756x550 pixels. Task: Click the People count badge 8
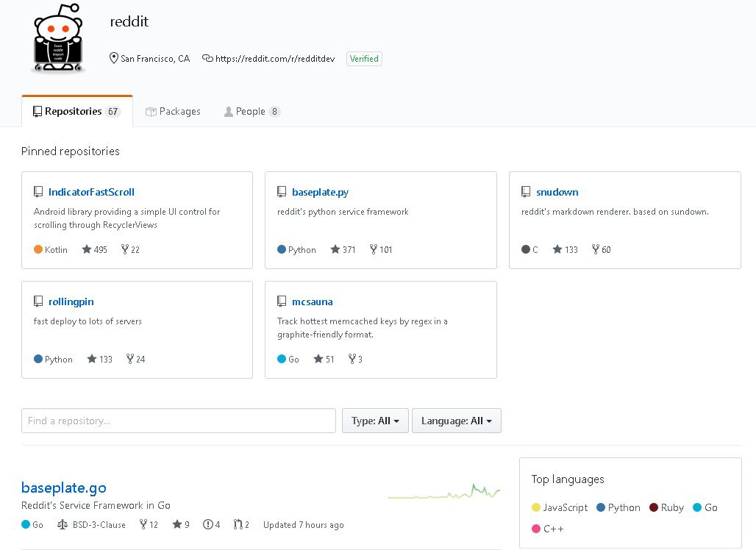[x=274, y=111]
